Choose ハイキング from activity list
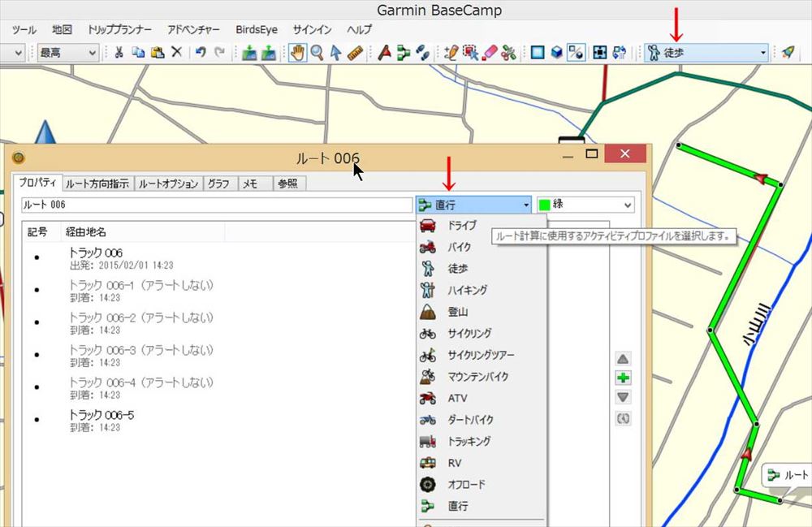This screenshot has height=527, width=812. click(481, 290)
